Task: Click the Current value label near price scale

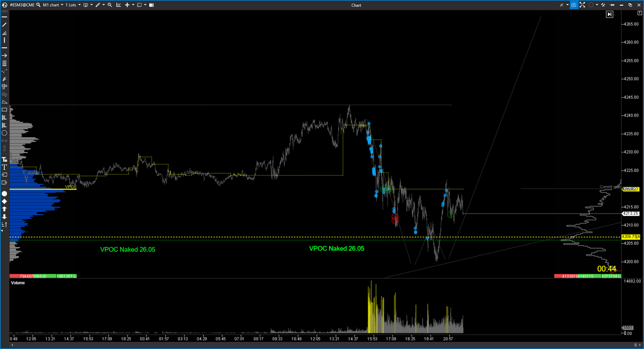Action: coord(610,186)
